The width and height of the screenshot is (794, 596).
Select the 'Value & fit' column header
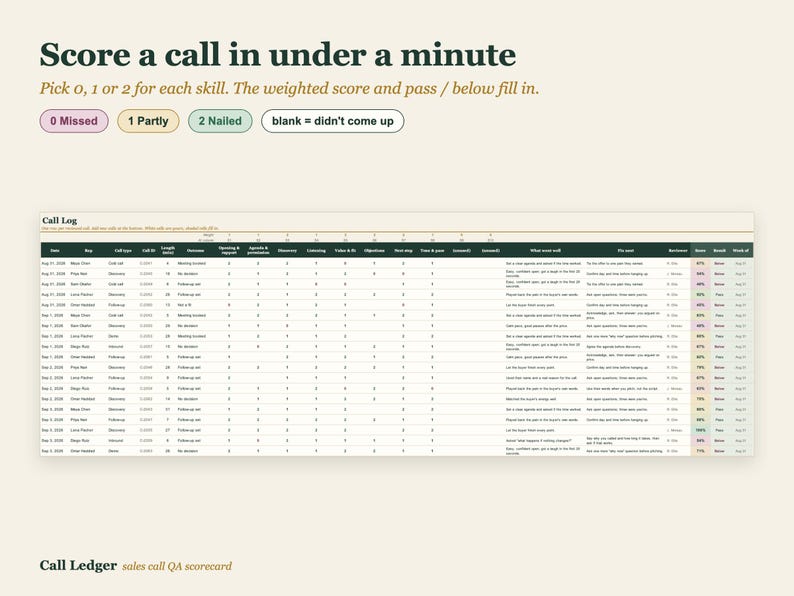point(345,250)
